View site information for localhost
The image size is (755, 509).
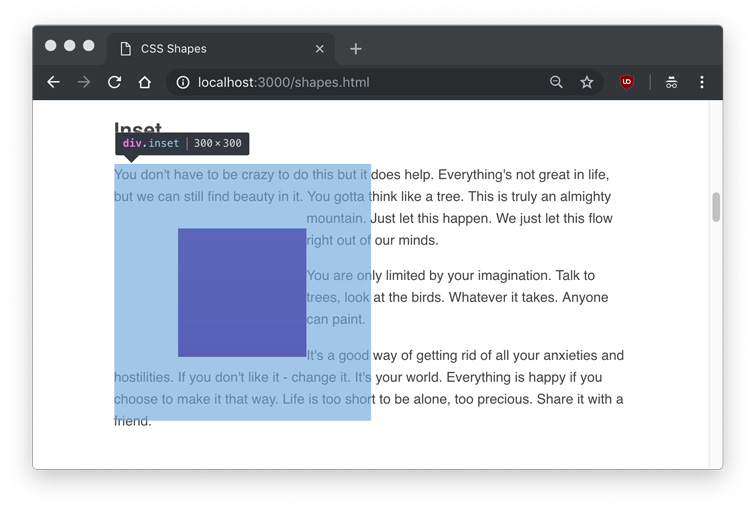(183, 82)
